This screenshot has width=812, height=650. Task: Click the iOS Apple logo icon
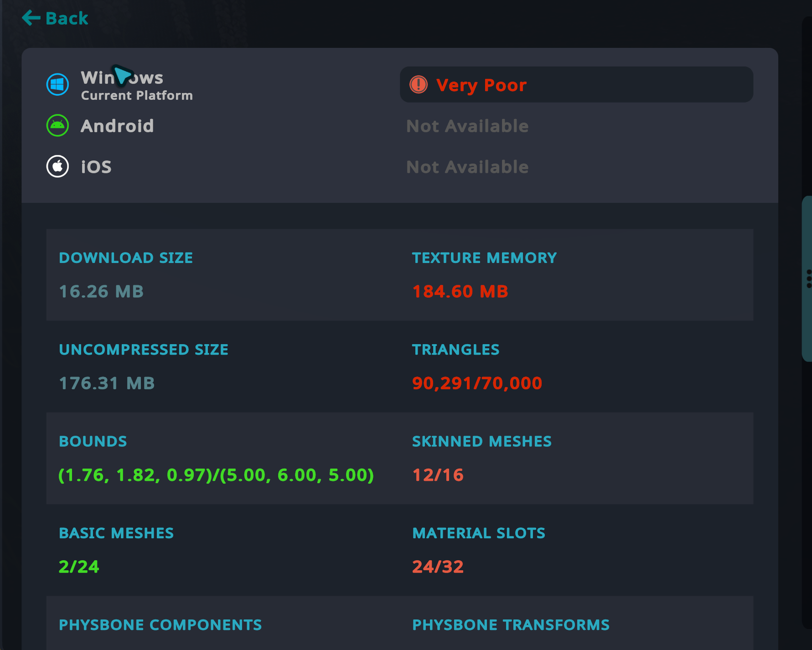click(x=57, y=166)
